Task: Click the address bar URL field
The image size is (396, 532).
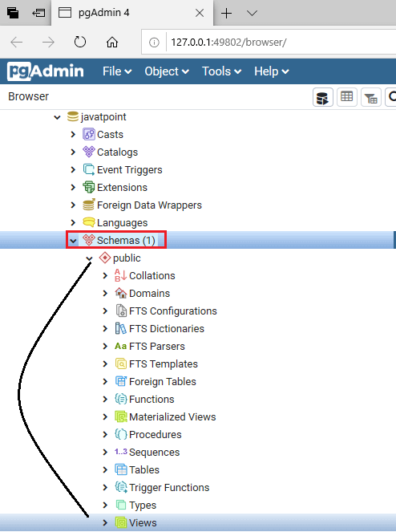Action: pos(281,43)
